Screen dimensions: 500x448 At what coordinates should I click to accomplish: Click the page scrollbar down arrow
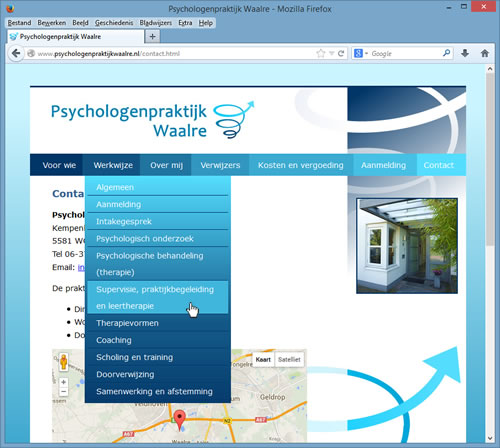tap(490, 438)
